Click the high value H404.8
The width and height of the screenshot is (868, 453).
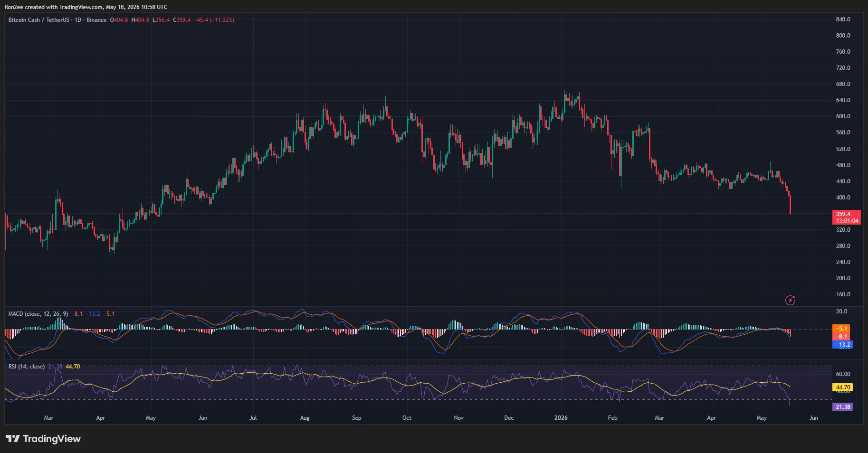(140, 20)
